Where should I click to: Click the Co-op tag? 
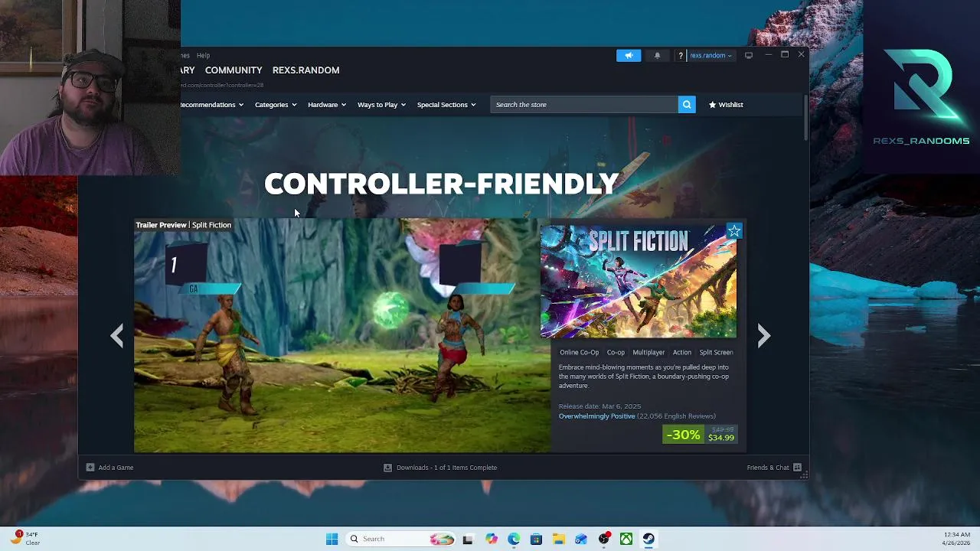[x=616, y=353]
